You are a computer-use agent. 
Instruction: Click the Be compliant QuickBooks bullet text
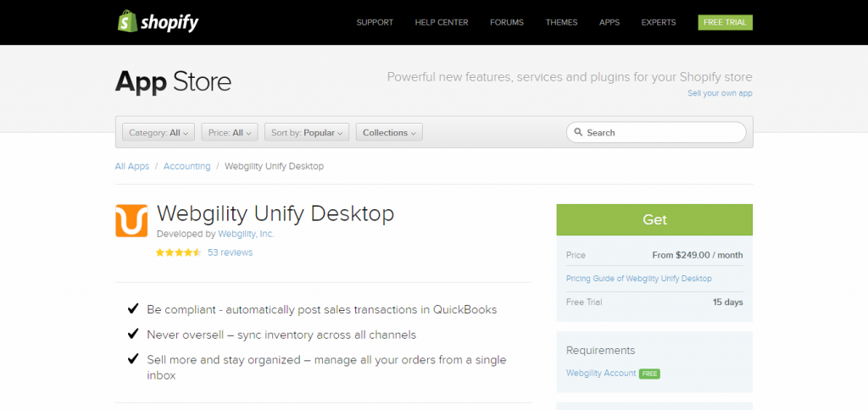(321, 309)
